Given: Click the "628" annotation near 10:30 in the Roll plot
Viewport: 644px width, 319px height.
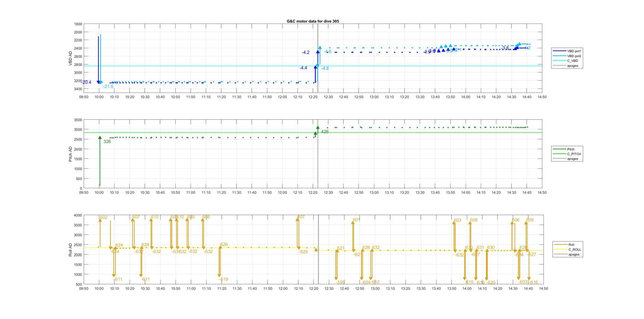Looking at the screenshot, I should click(145, 245).
